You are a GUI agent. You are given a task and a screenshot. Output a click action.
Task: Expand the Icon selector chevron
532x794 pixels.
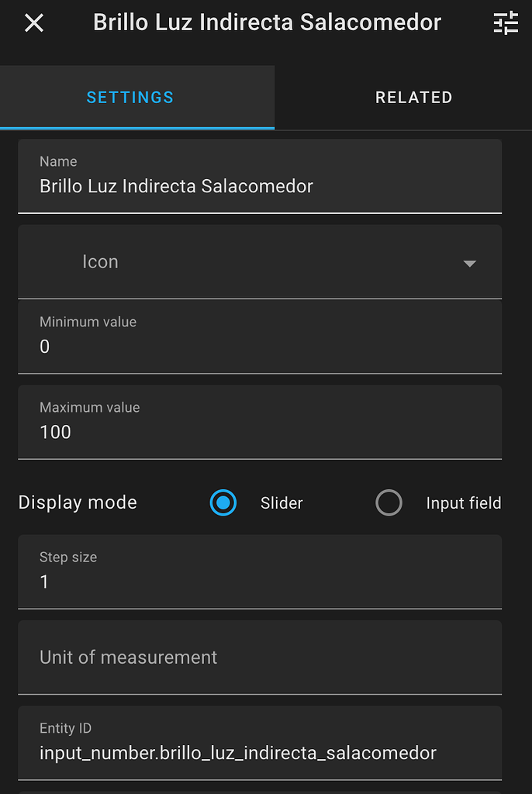pyautogui.click(x=469, y=264)
